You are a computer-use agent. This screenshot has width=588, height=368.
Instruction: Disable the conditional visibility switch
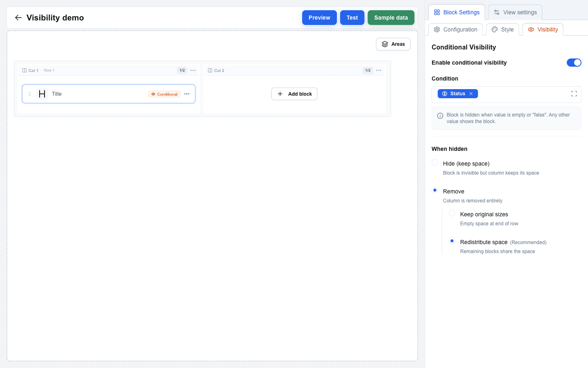[574, 63]
